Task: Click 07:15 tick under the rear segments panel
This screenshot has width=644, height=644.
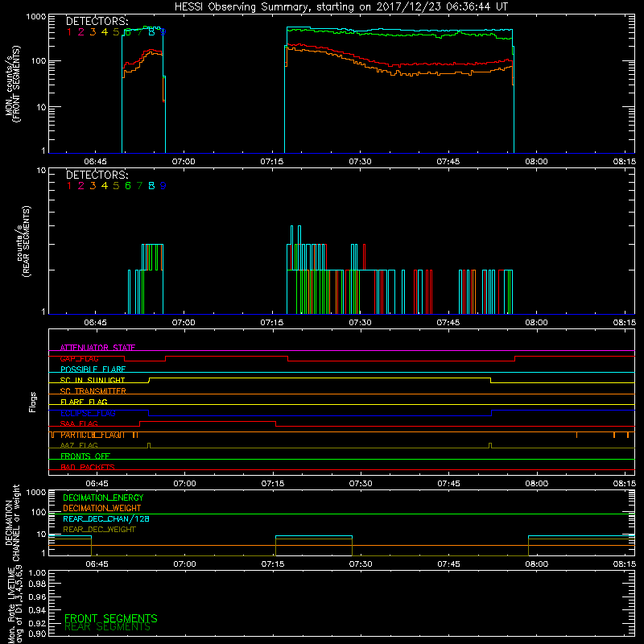Action: tap(272, 323)
